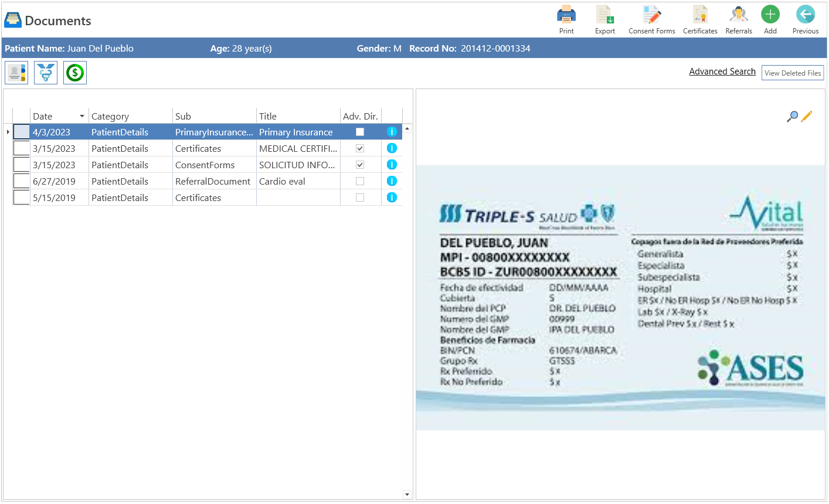Viewport: 829px width, 504px height.
Task: Show info for Cardio eval row
Action: click(x=392, y=181)
